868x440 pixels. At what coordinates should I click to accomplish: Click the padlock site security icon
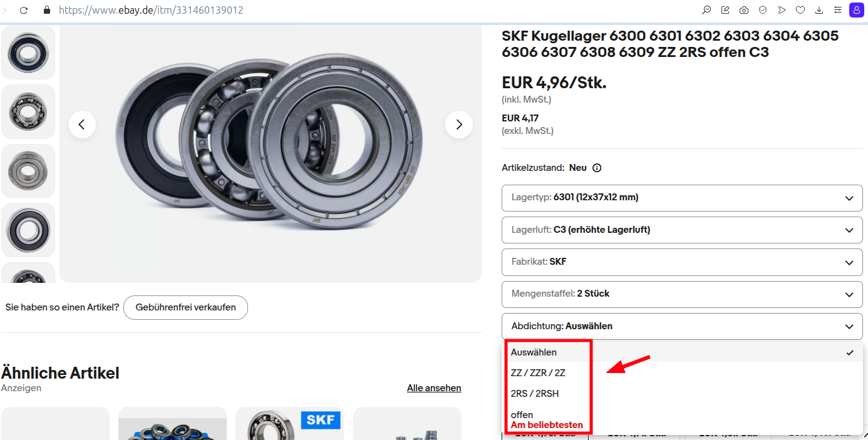46,11
